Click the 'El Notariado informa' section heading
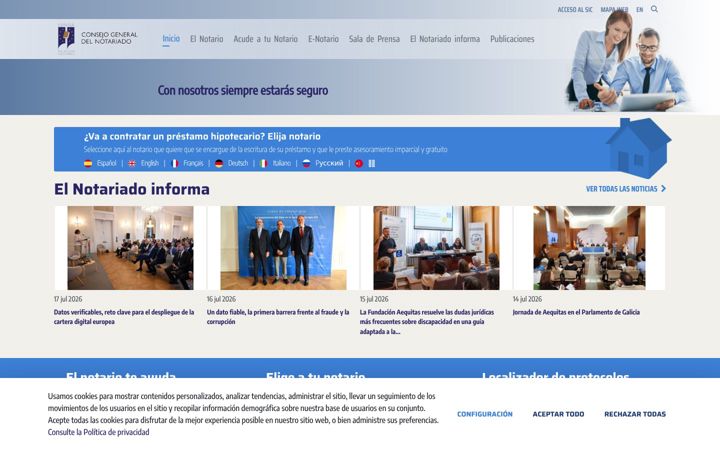 pos(132,189)
